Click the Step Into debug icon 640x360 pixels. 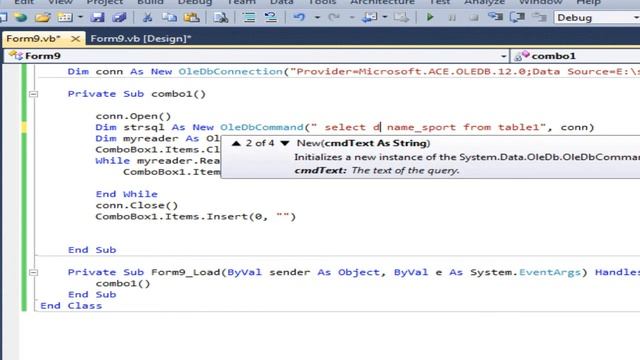[496, 18]
